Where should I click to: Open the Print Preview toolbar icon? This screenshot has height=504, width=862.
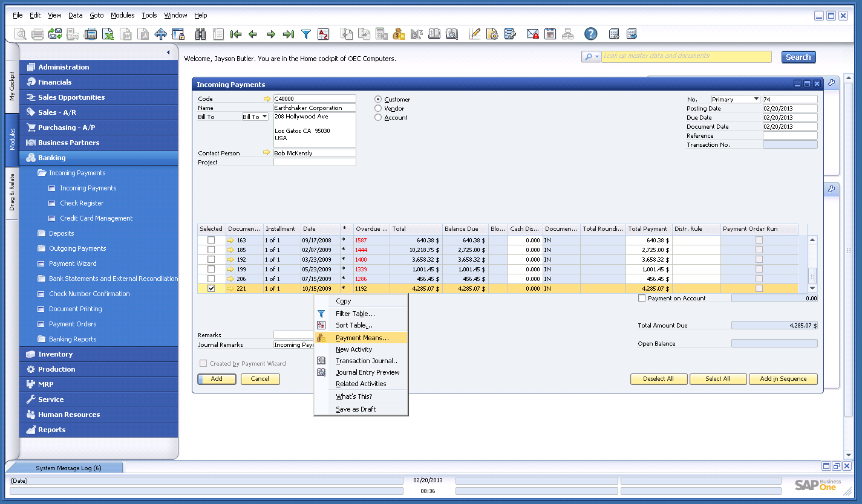[20, 34]
